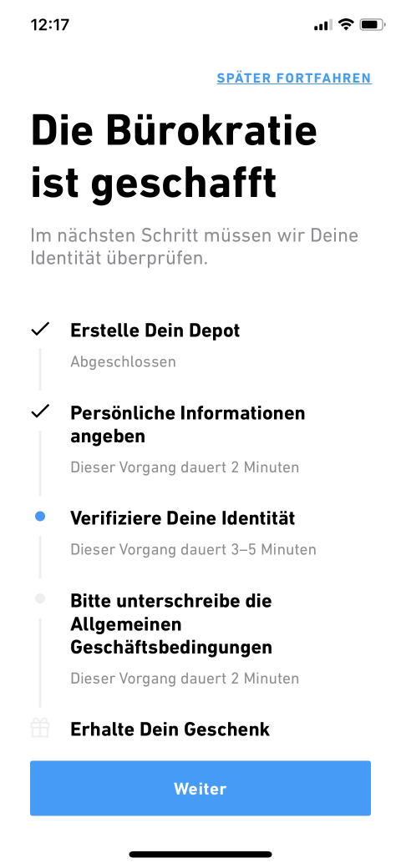The image size is (401, 868).
Task: Tap the Abgeschlossen status text
Action: pyautogui.click(x=123, y=362)
